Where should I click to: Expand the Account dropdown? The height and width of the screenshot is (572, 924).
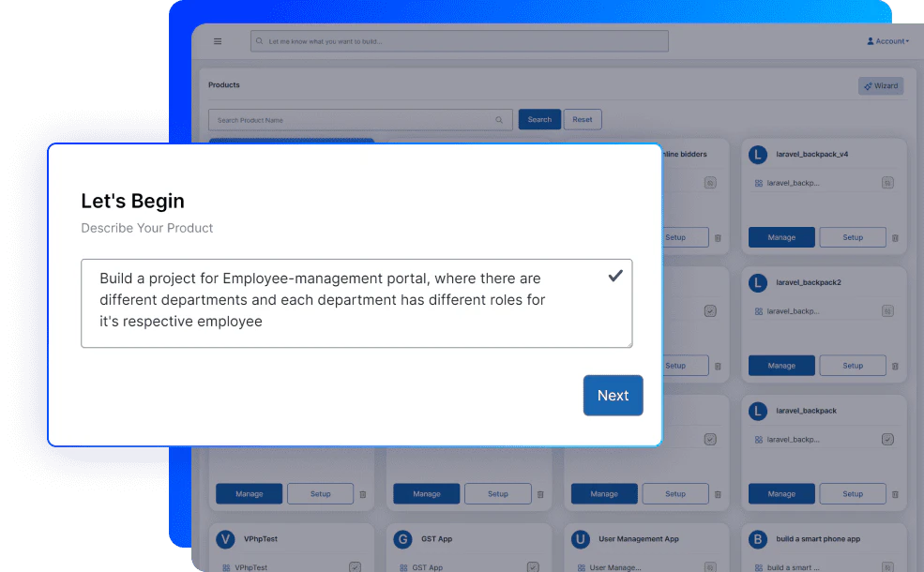click(x=886, y=41)
